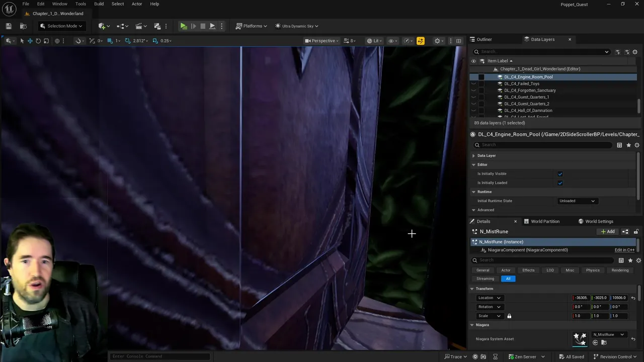
Task: Click the create new data layer icon
Action: tap(618, 52)
